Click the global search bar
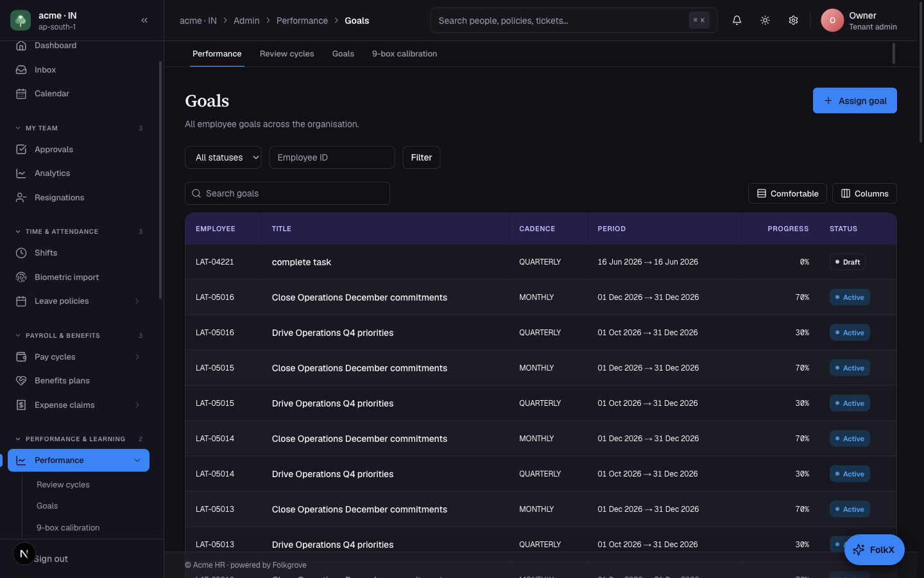This screenshot has height=578, width=924. point(574,21)
